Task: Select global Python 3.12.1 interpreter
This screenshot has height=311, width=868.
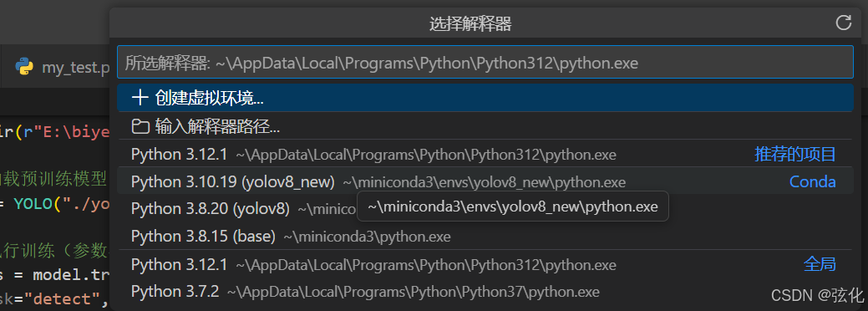Action: pos(485,264)
